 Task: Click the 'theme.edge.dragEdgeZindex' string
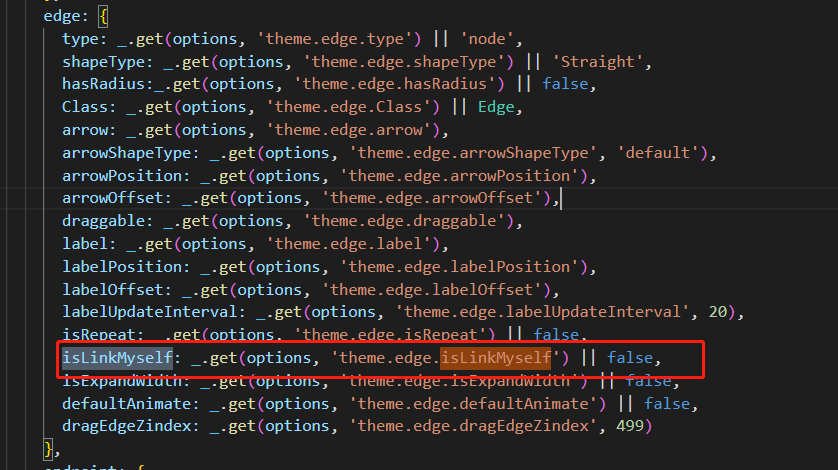point(473,426)
